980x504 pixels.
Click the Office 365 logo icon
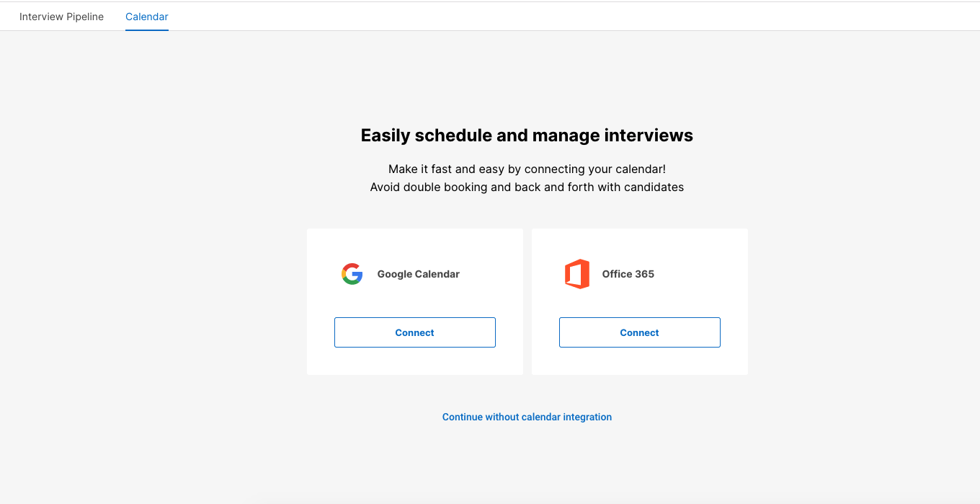point(576,274)
